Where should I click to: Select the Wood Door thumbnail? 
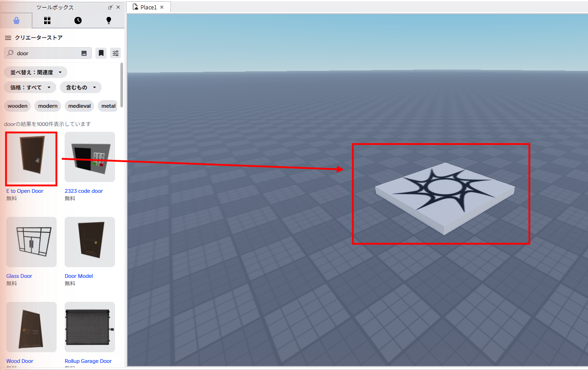[x=31, y=327]
